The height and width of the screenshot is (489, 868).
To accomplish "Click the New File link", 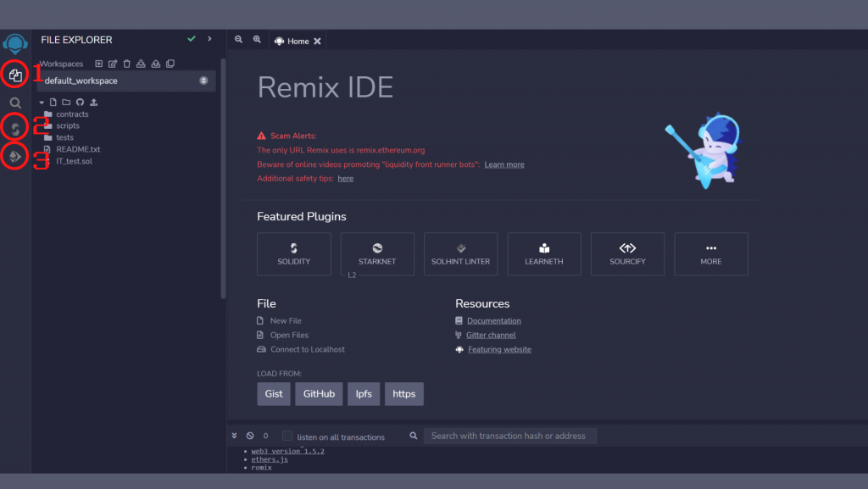I will click(x=286, y=321).
